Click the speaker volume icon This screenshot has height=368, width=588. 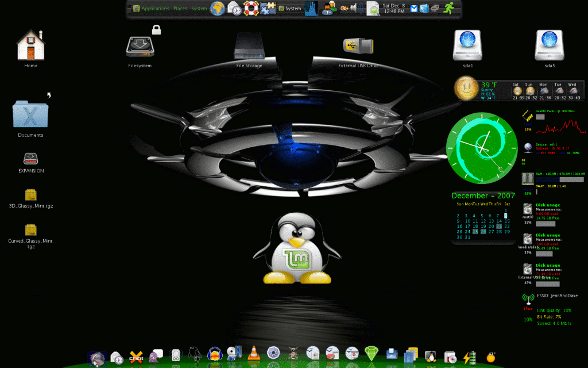click(356, 8)
